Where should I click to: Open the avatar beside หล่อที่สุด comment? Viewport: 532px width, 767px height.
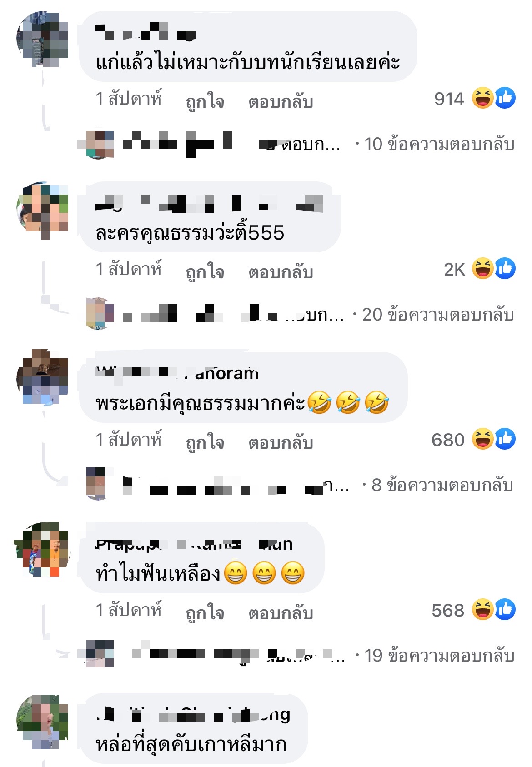point(42,721)
